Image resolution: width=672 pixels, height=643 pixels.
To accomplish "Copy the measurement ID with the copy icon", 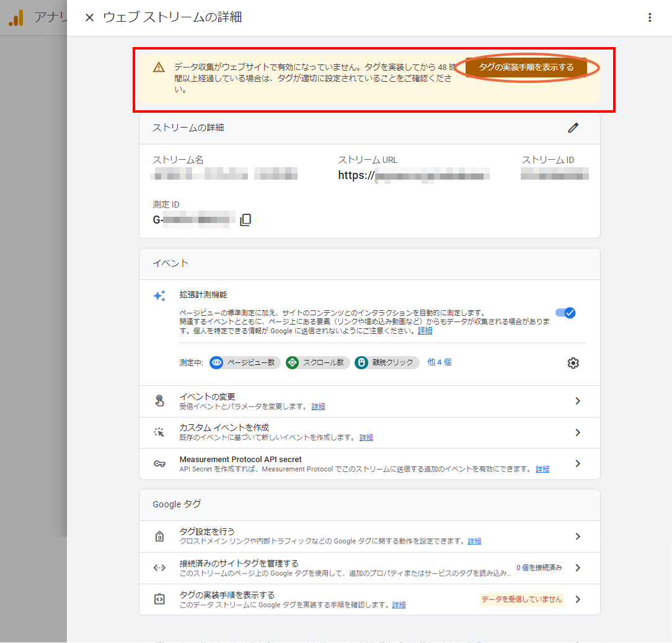I will coord(245,220).
